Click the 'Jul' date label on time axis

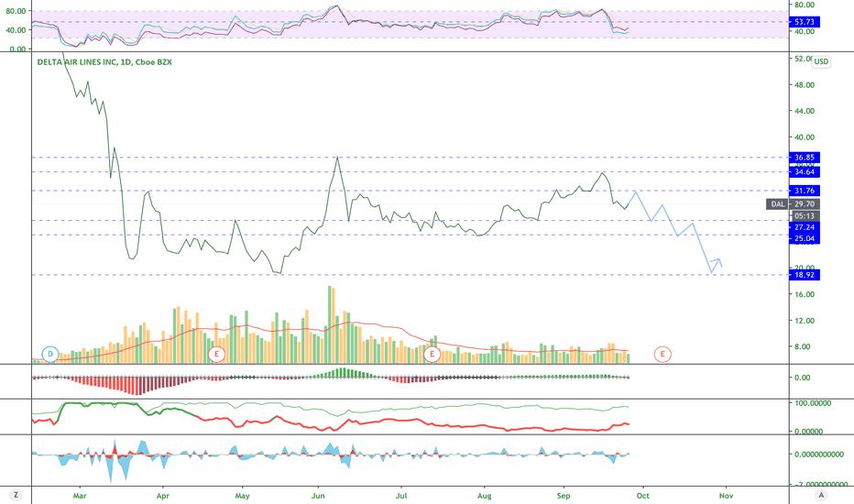pos(400,496)
